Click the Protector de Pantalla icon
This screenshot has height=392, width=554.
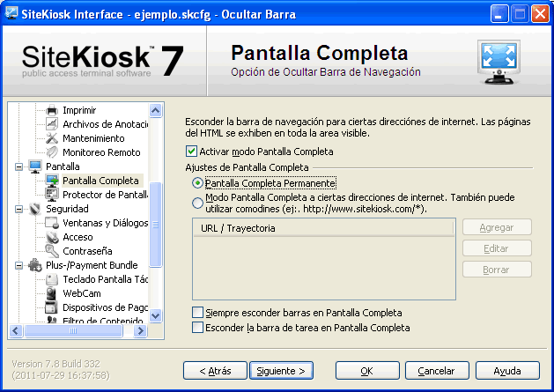coord(52,195)
